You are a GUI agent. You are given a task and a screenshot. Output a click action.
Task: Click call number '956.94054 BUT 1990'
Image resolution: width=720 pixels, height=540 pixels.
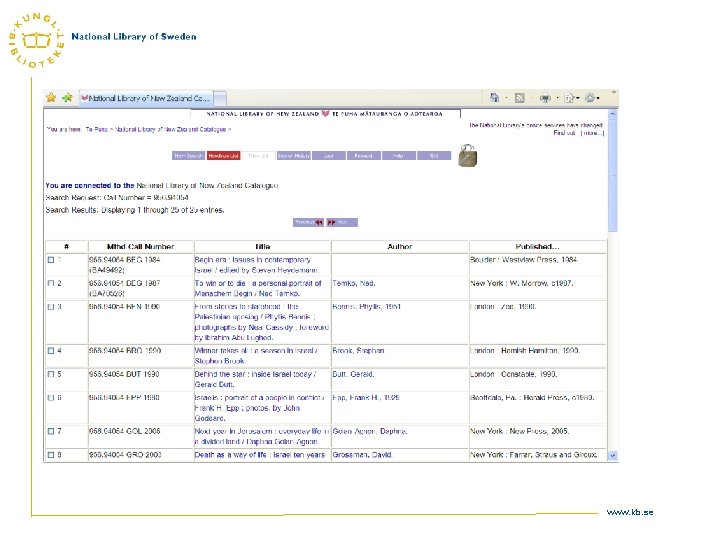tap(124, 374)
